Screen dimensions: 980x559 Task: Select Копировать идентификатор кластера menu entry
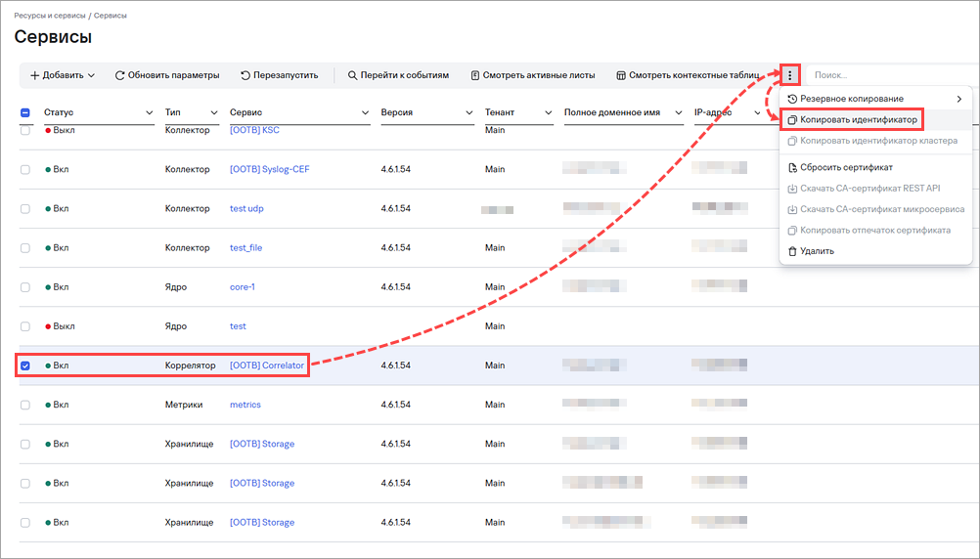[x=875, y=141]
